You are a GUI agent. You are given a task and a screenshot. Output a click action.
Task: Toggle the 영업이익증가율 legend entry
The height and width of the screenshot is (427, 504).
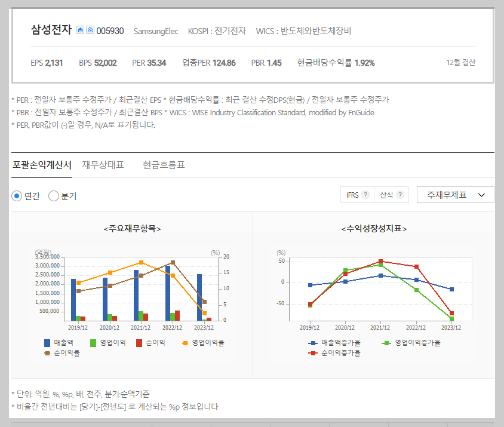pyautogui.click(x=411, y=343)
